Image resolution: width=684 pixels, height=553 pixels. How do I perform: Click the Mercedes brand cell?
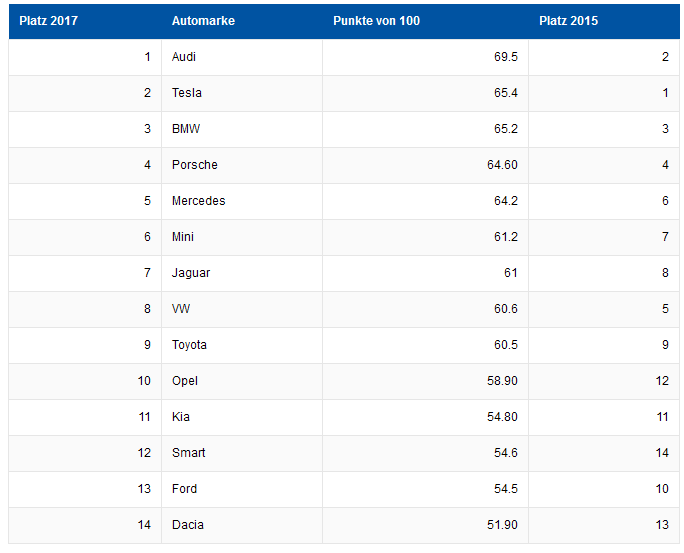tap(199, 201)
